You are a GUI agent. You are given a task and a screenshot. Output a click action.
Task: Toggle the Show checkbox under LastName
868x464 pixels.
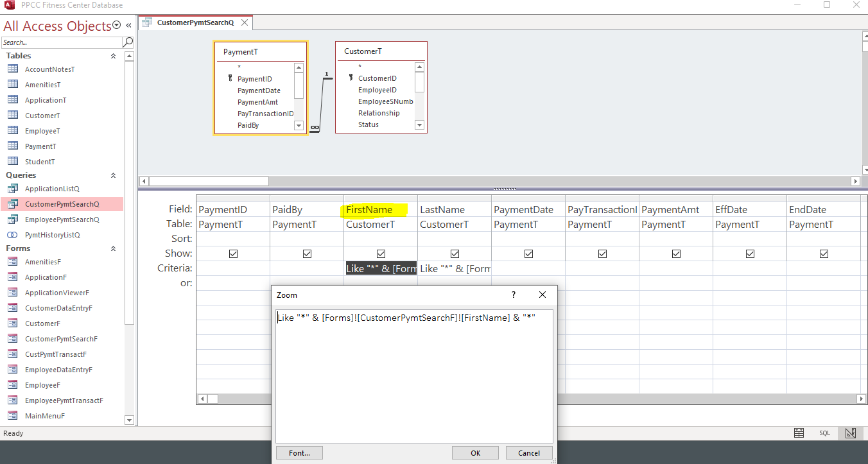click(x=455, y=253)
